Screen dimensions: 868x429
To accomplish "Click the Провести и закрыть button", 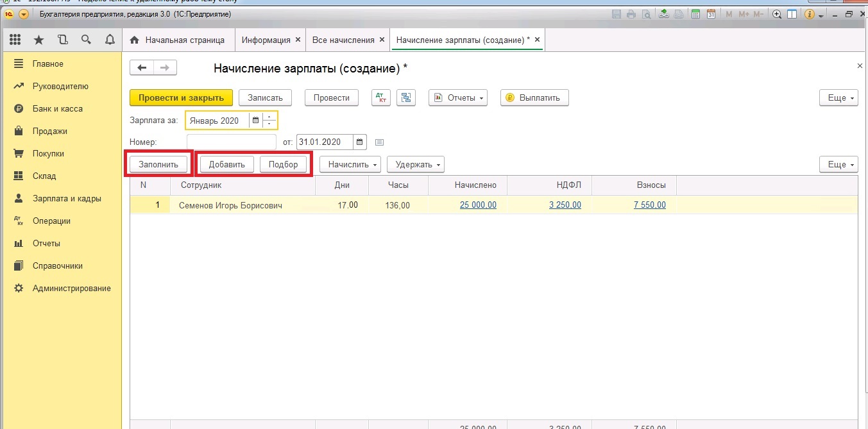I will (181, 97).
